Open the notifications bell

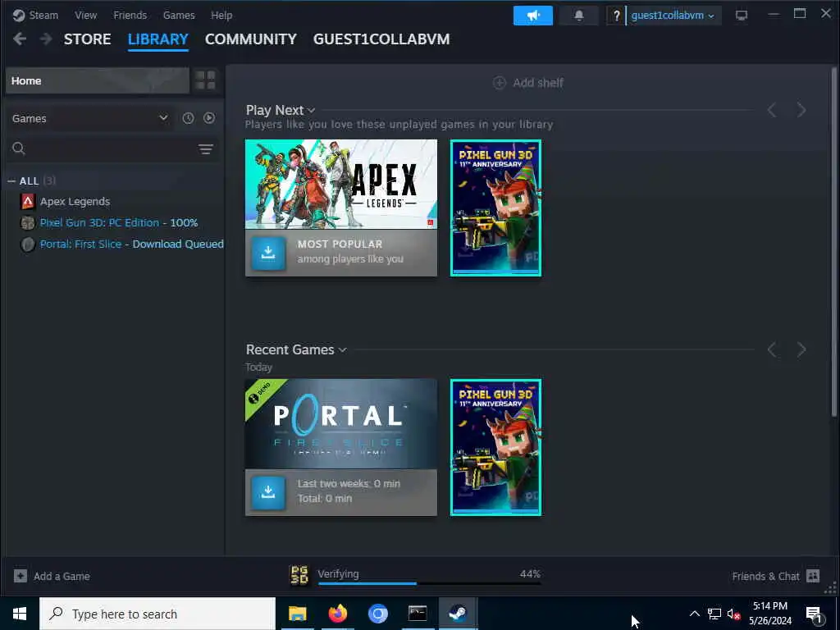578,16
